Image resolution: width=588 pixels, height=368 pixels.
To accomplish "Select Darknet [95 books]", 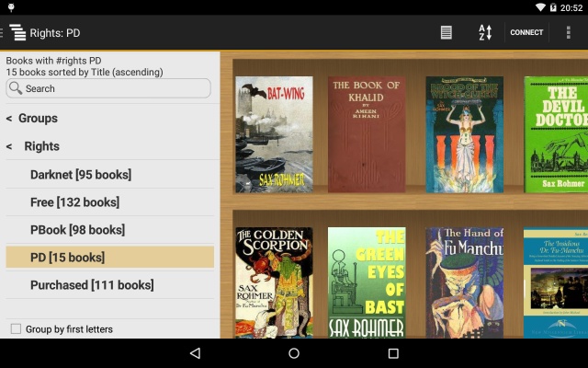I will [x=109, y=175].
